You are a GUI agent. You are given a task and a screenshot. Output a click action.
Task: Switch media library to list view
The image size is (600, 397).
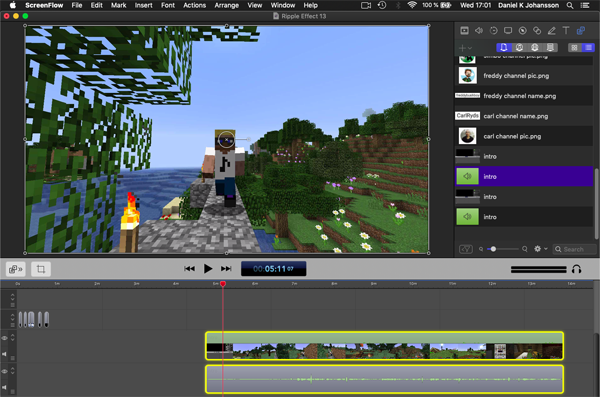point(588,47)
